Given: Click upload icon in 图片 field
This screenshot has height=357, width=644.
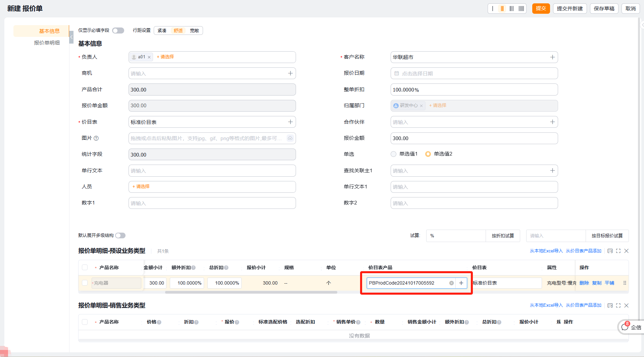Looking at the screenshot, I should 290,138.
